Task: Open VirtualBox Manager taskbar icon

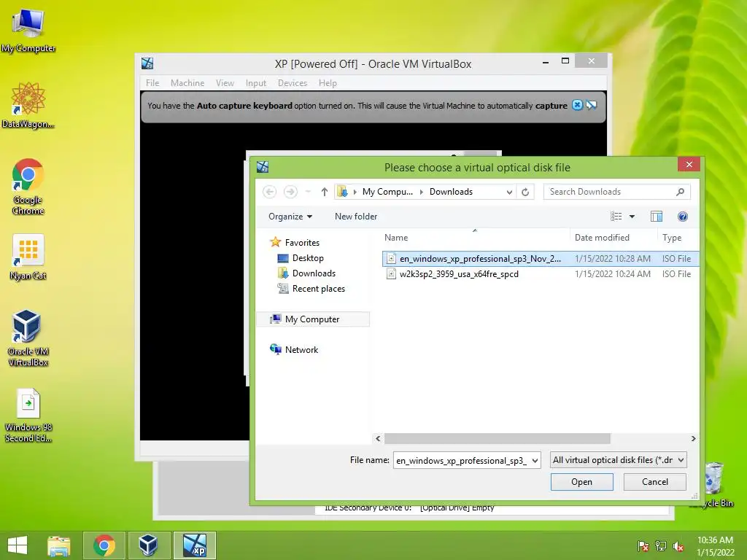Action: [x=148, y=545]
